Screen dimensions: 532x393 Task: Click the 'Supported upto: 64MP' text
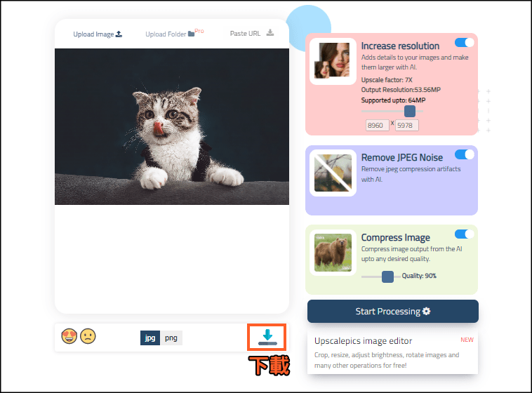(x=393, y=100)
